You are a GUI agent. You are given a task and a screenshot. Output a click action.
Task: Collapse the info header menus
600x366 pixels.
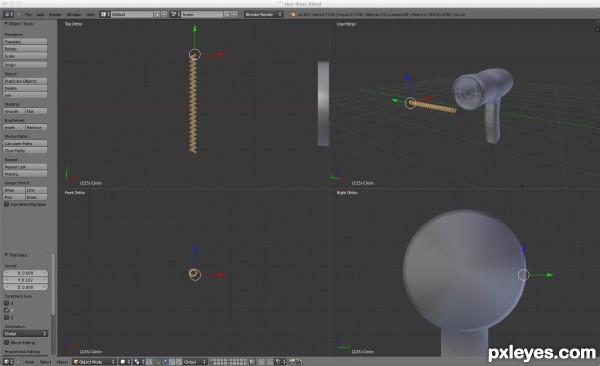[18, 14]
